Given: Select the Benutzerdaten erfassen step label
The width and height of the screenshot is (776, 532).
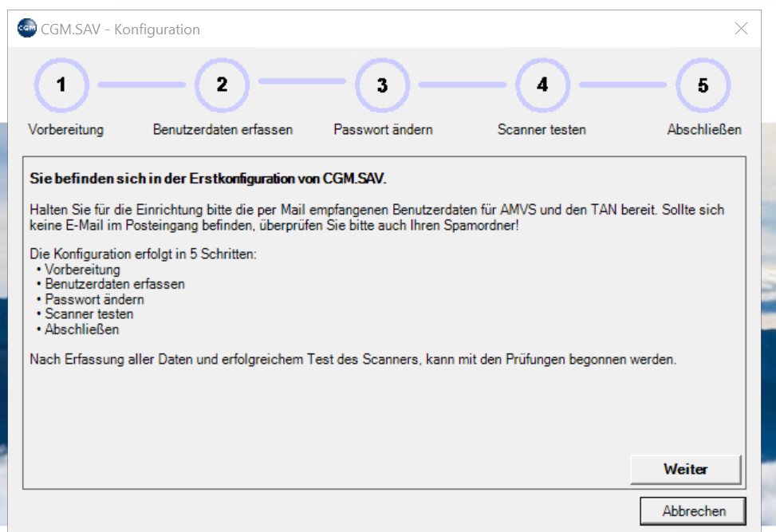Looking at the screenshot, I should pos(223,129).
